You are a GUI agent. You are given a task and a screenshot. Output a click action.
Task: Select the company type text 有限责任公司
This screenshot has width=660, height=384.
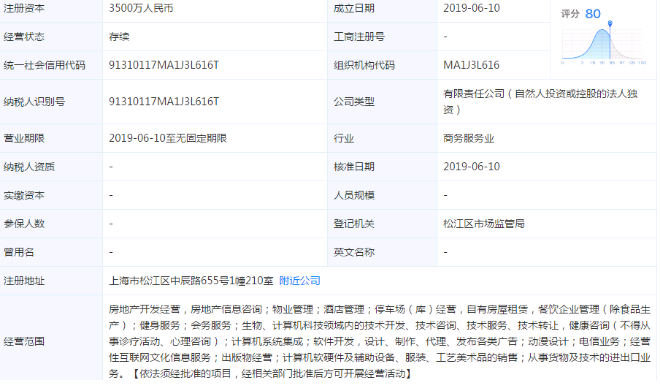pos(474,93)
